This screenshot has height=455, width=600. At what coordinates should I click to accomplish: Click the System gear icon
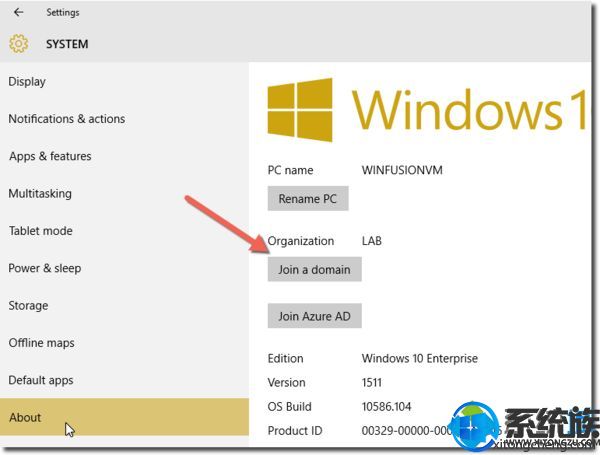[x=18, y=44]
